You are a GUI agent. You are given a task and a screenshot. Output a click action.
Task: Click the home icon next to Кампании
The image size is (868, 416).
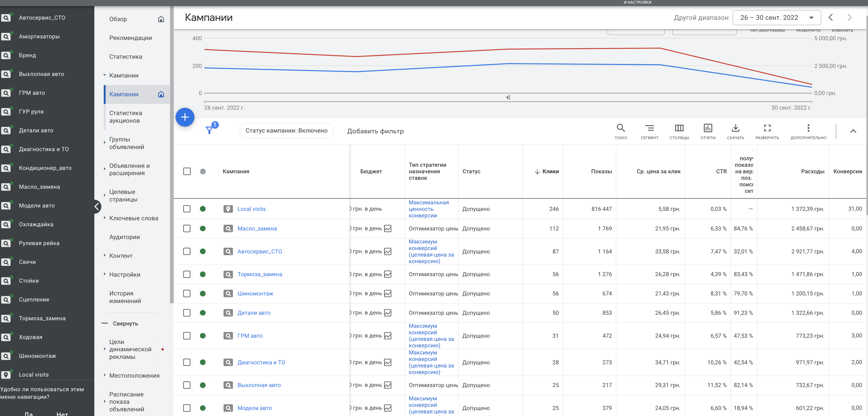point(161,94)
